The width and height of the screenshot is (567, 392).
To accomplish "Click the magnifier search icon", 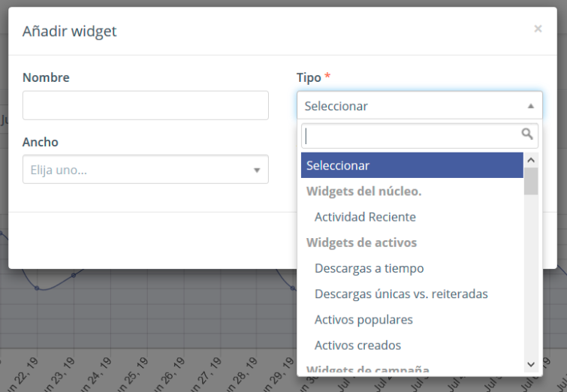I will [x=527, y=134].
